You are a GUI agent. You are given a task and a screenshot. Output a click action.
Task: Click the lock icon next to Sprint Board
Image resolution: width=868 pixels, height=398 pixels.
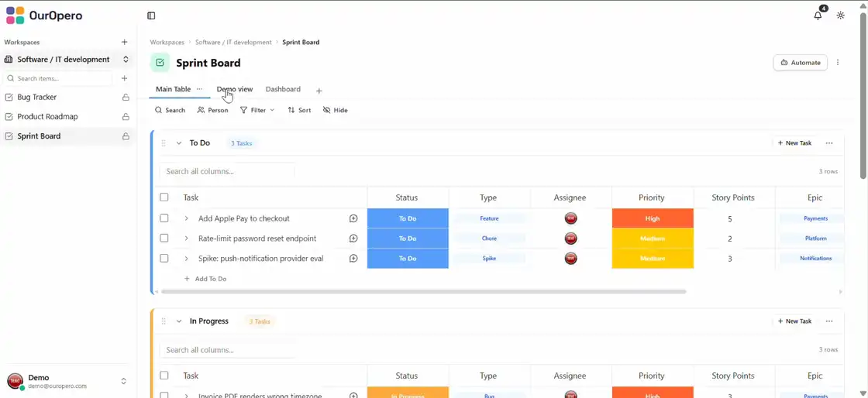pyautogui.click(x=126, y=136)
